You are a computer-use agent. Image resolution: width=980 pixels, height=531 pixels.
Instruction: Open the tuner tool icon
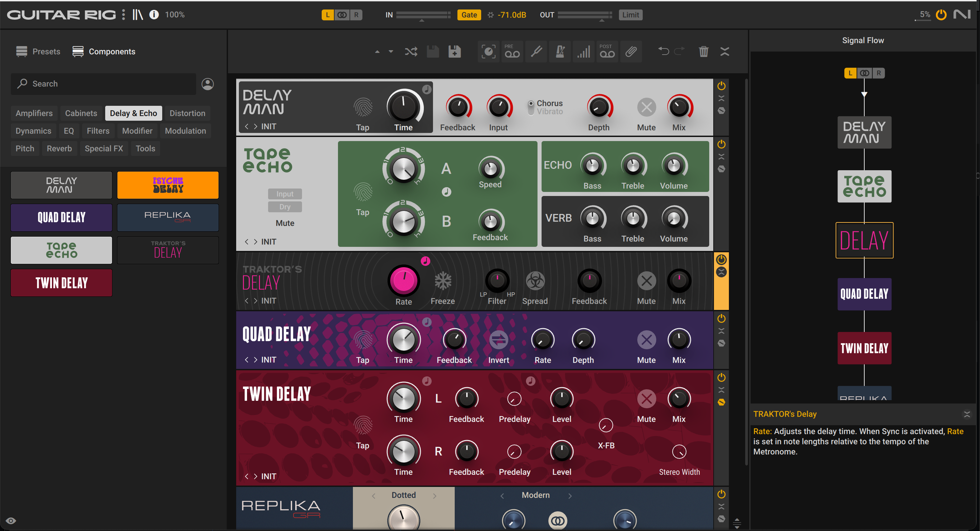pyautogui.click(x=536, y=51)
